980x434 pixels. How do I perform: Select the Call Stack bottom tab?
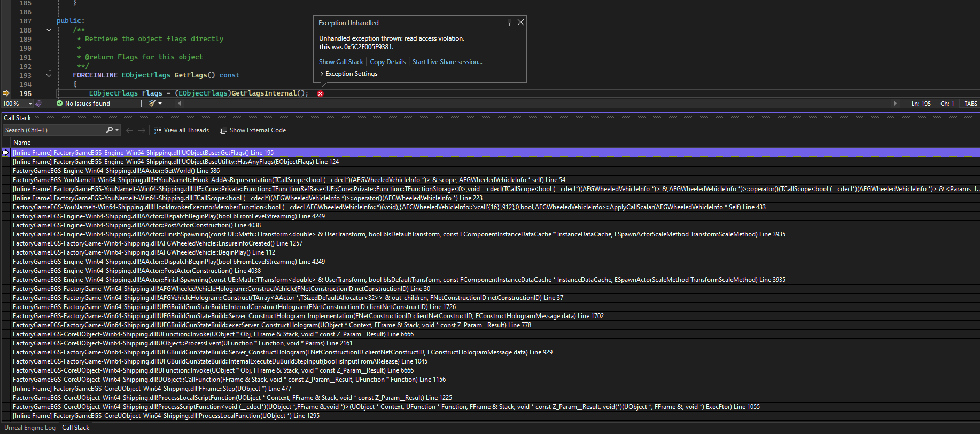click(x=75, y=428)
